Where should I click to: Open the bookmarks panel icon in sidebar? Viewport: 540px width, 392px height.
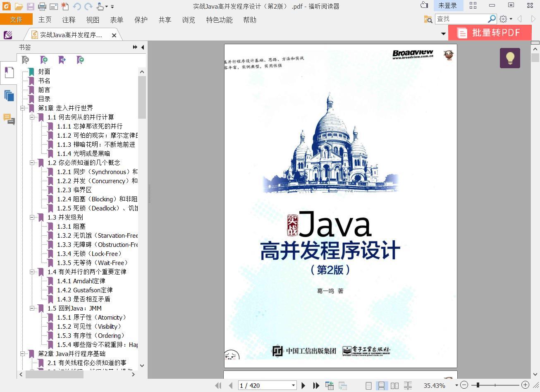tap(9, 72)
